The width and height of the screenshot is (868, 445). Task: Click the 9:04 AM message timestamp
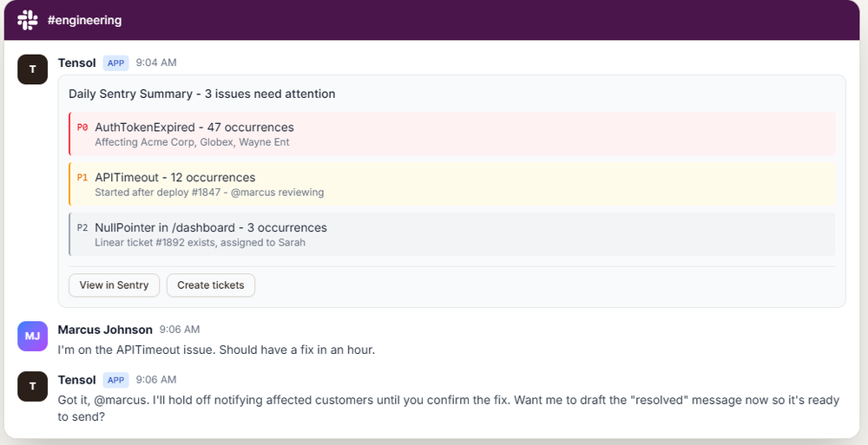156,62
